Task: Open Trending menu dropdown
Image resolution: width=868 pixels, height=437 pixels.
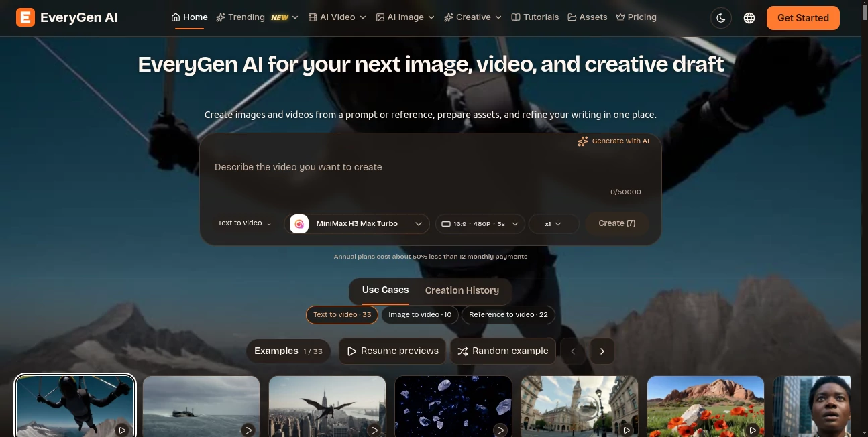Action: pos(257,17)
